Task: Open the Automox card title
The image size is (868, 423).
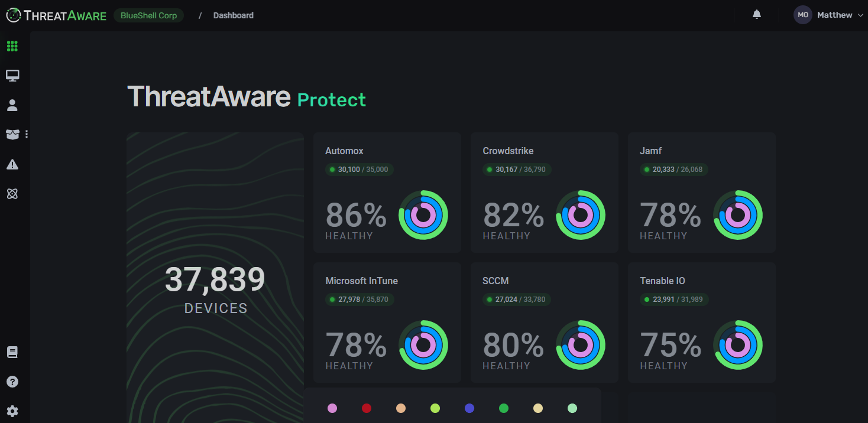Action: click(344, 151)
